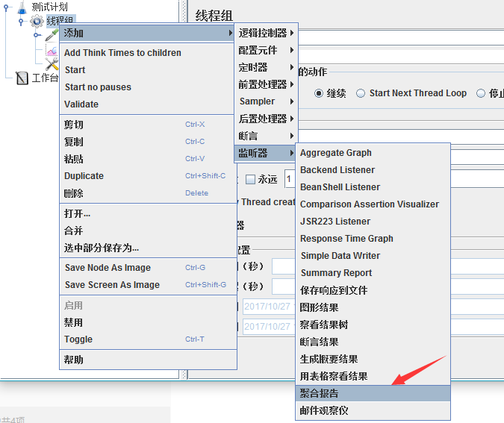504x423 pixels.
Task: Toggle the 永远 checkbox
Action: click(250, 179)
